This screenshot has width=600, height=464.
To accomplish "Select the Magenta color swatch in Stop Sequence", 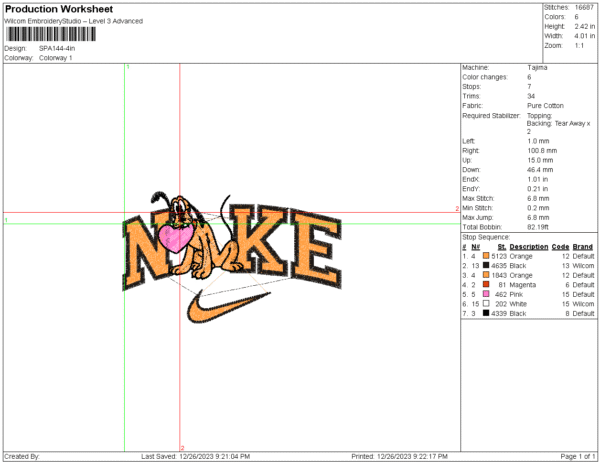I will pos(486,284).
